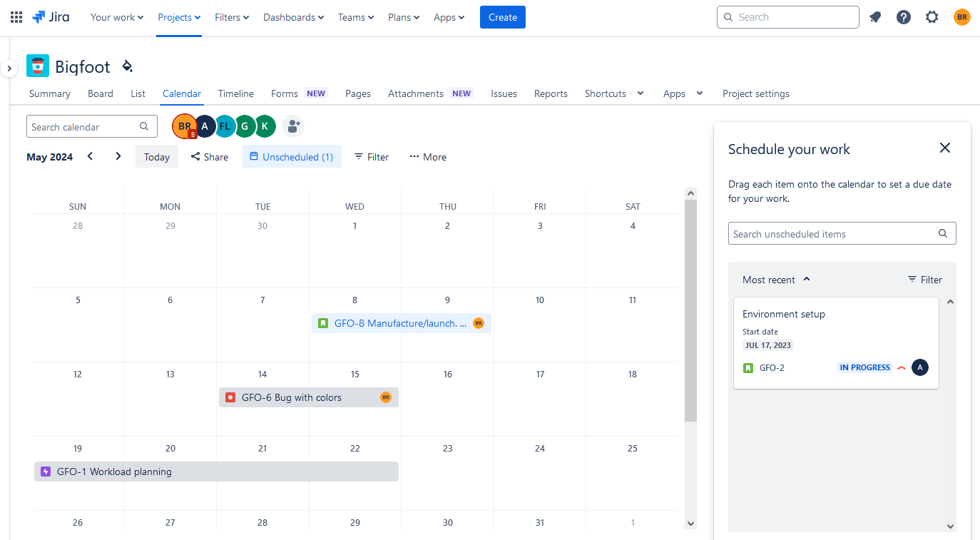Image resolution: width=980 pixels, height=540 pixels.
Task: Open the Filters dropdown menu
Action: [232, 17]
